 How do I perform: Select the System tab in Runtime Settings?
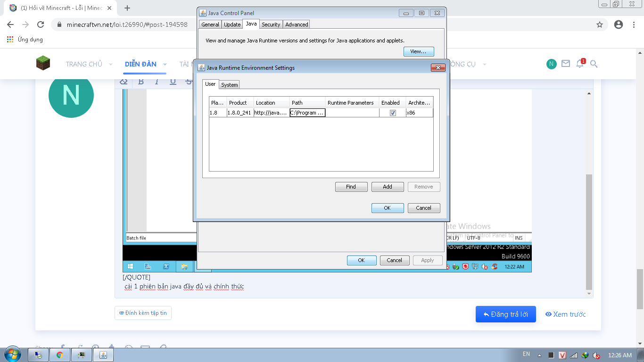pyautogui.click(x=230, y=85)
